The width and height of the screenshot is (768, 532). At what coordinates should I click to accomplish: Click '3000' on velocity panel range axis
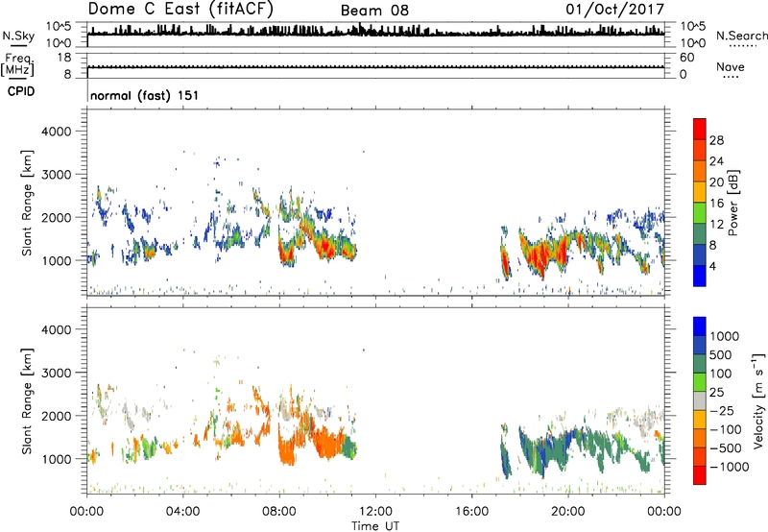[57, 374]
